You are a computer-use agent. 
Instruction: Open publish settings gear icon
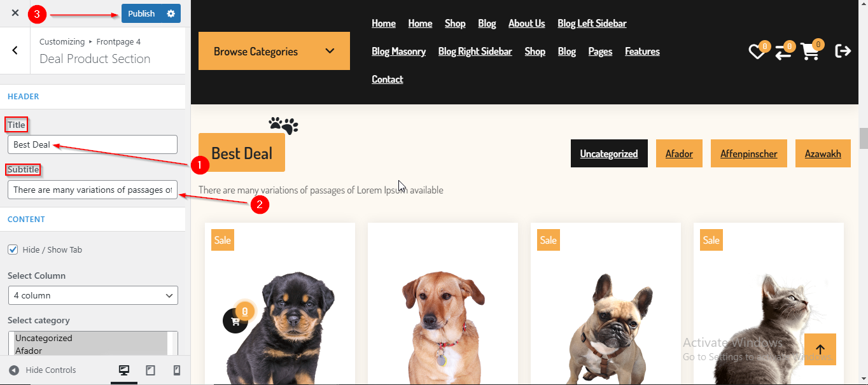[171, 13]
